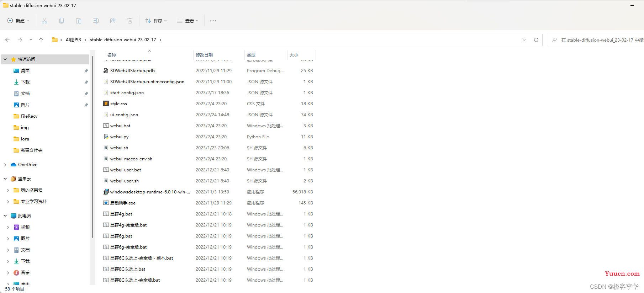Go forward with the forward arrow
Viewport: 644px width, 293px height.
click(20, 40)
